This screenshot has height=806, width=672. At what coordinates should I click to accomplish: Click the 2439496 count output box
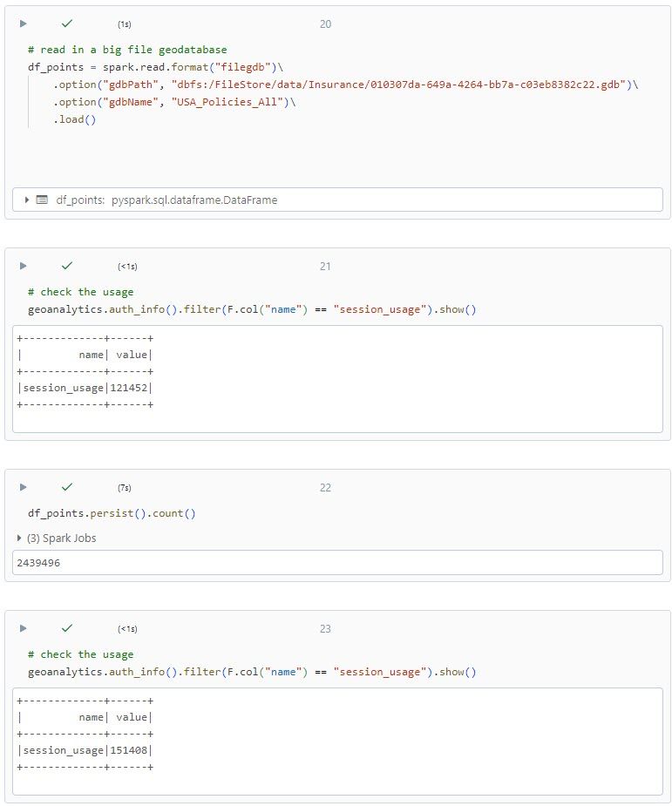tap(337, 563)
